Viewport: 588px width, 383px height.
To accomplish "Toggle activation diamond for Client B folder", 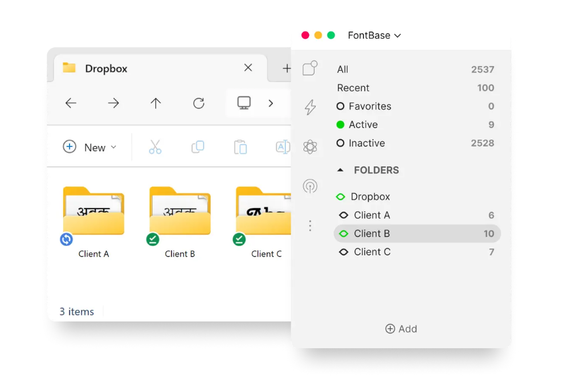I will click(x=343, y=233).
